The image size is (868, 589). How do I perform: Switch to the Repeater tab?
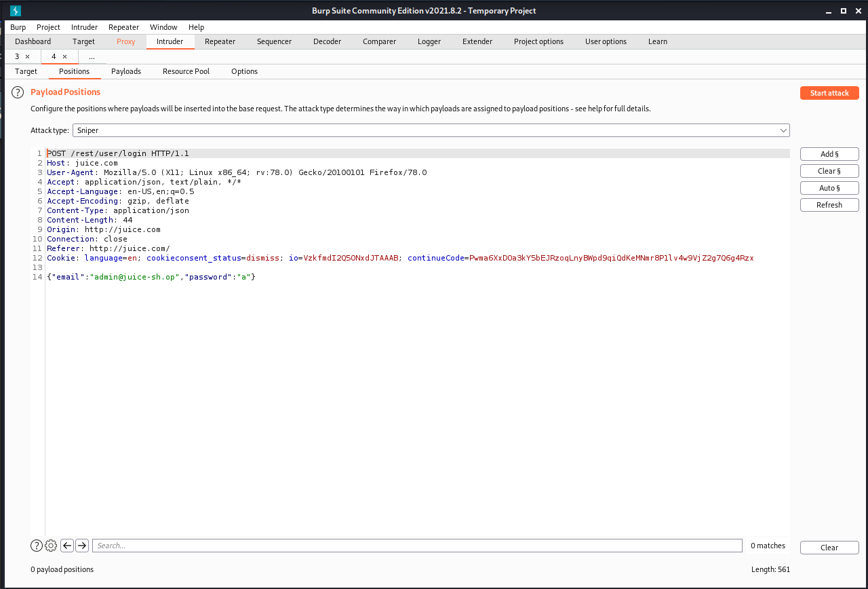pyautogui.click(x=220, y=41)
